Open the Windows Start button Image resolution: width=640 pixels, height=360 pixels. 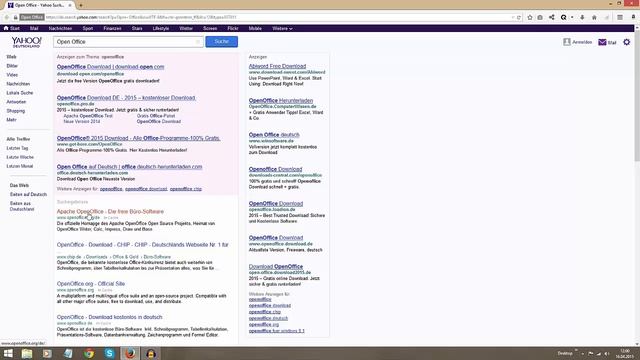coord(8,353)
